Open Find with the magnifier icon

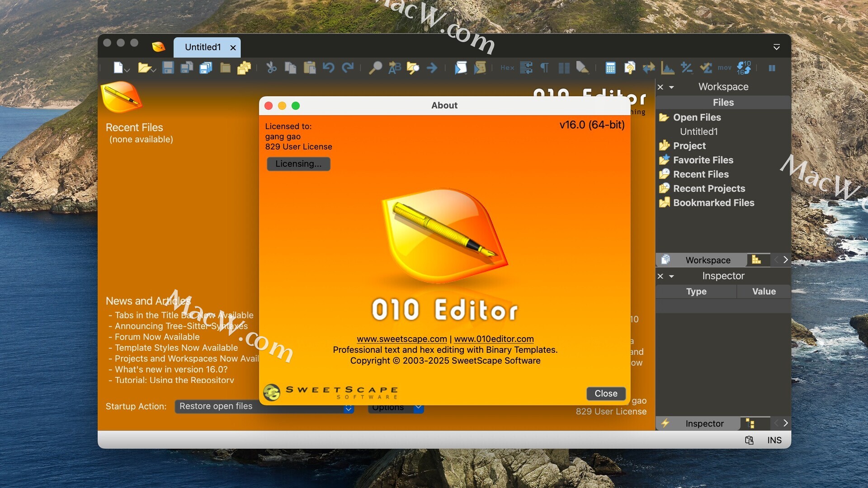[375, 68]
